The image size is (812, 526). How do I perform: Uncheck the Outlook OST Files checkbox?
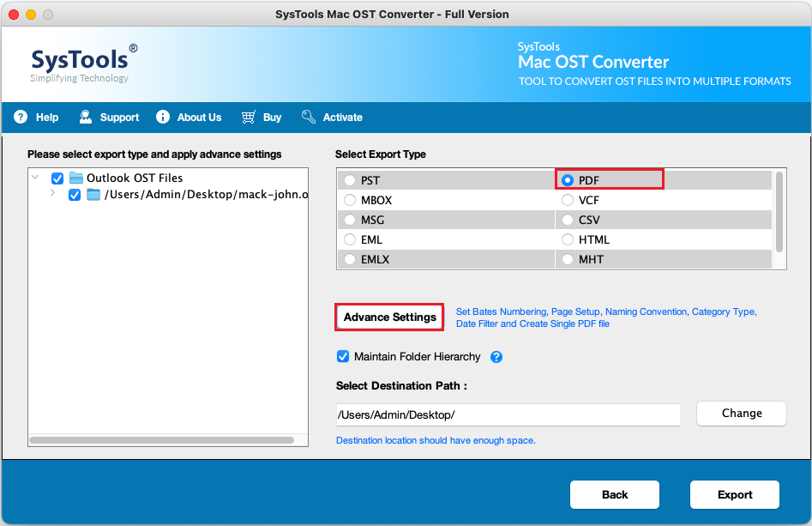pyautogui.click(x=57, y=178)
